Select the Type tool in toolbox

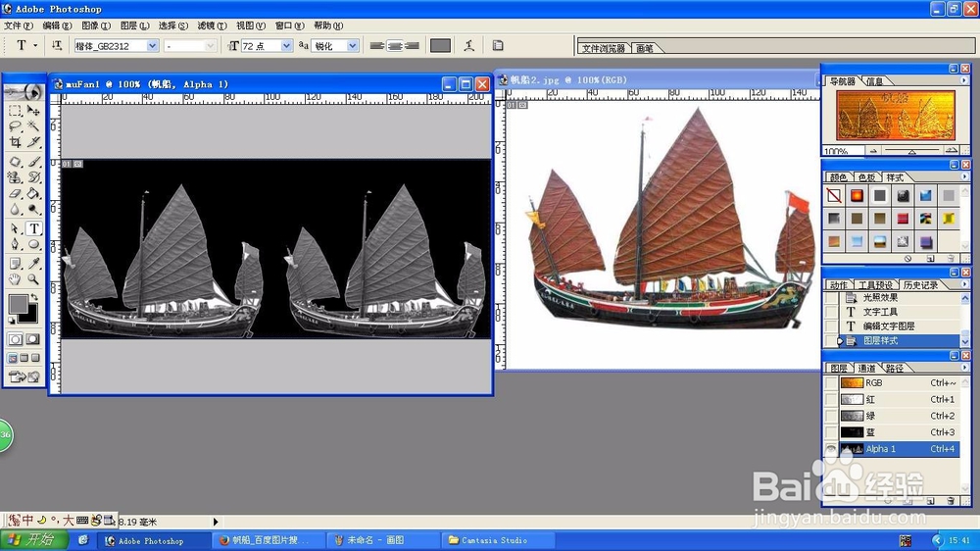tap(33, 228)
